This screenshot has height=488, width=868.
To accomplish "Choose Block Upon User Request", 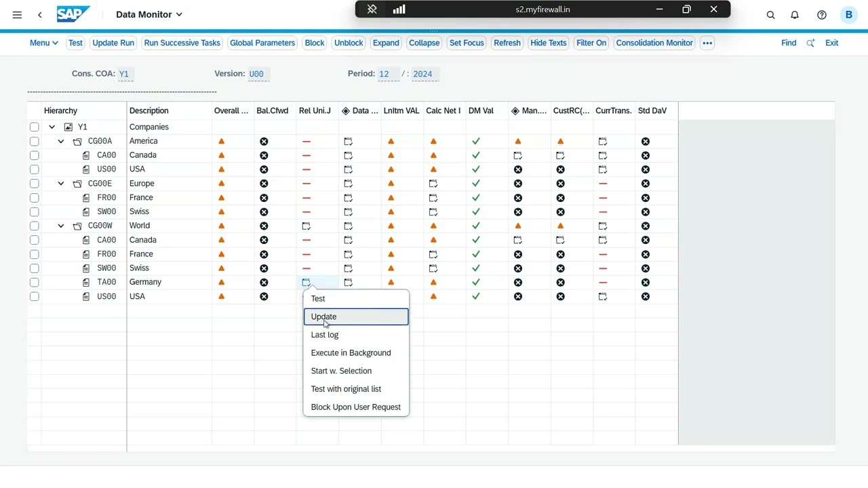I will (x=356, y=407).
